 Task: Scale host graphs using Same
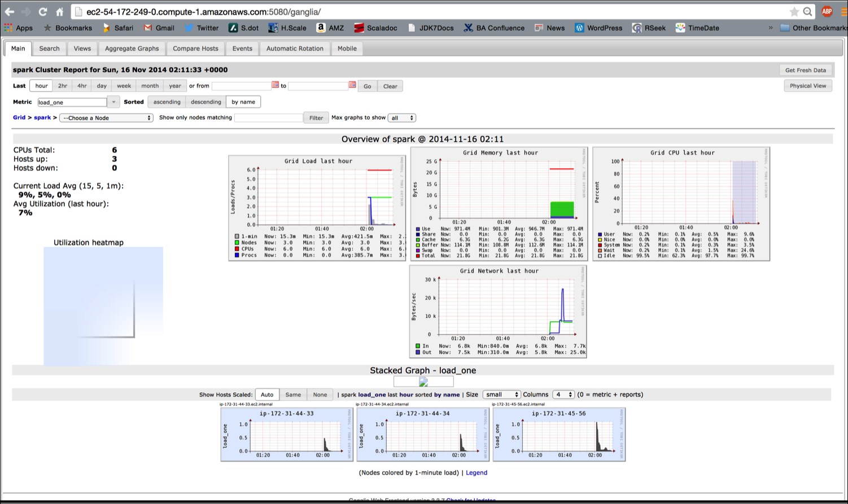coord(293,395)
